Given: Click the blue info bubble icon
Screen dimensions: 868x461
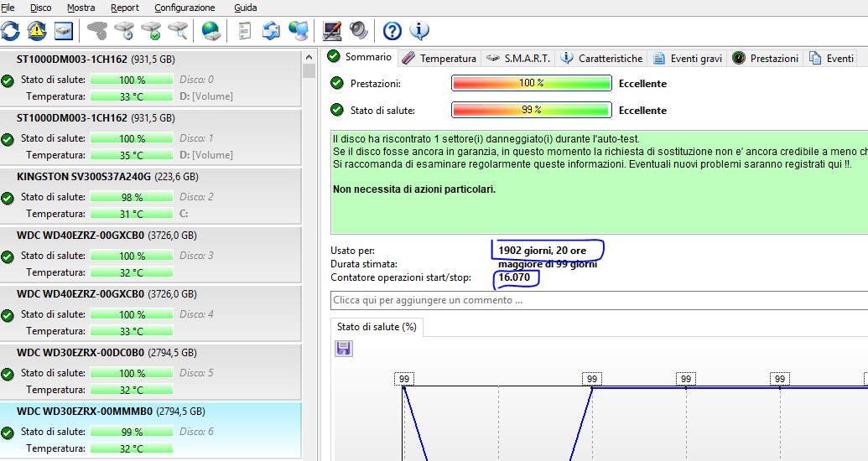Looking at the screenshot, I should [419, 31].
